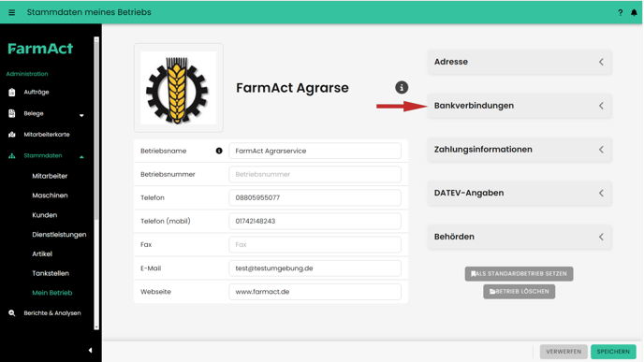This screenshot has height=362, width=644.
Task: Click the Telefon (mobil) input field
Action: tap(315, 221)
